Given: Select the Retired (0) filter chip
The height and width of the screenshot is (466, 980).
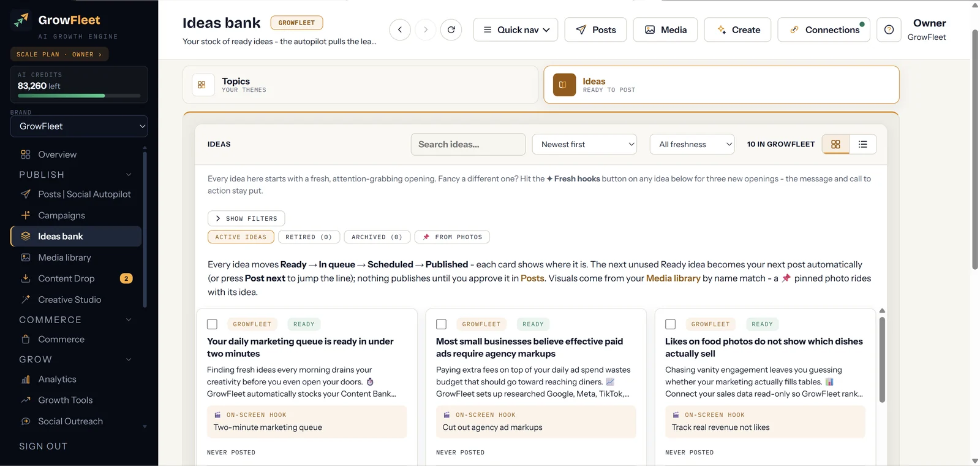Looking at the screenshot, I should [309, 237].
